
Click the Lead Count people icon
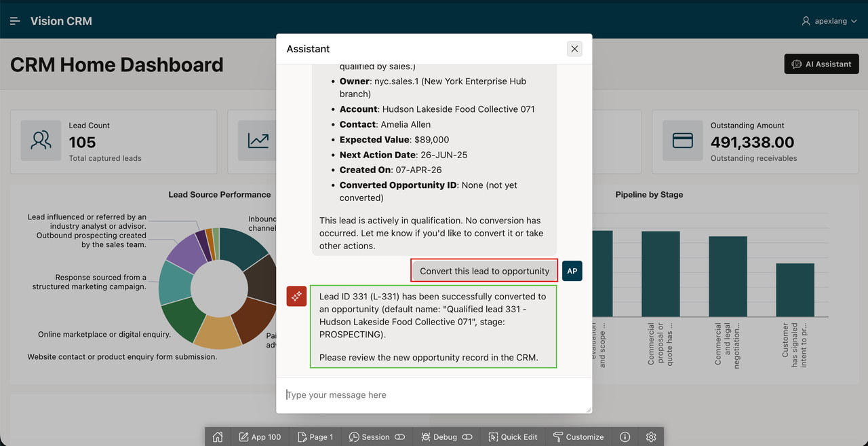(41, 141)
